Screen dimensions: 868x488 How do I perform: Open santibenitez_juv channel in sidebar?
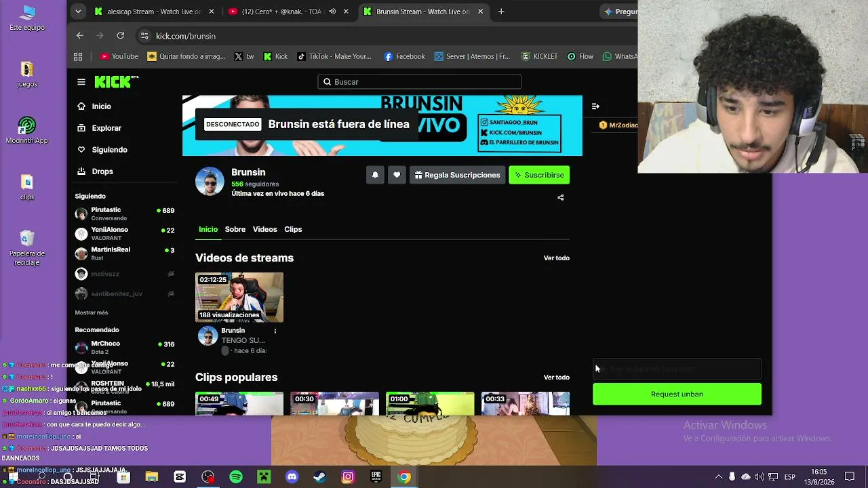point(125,293)
